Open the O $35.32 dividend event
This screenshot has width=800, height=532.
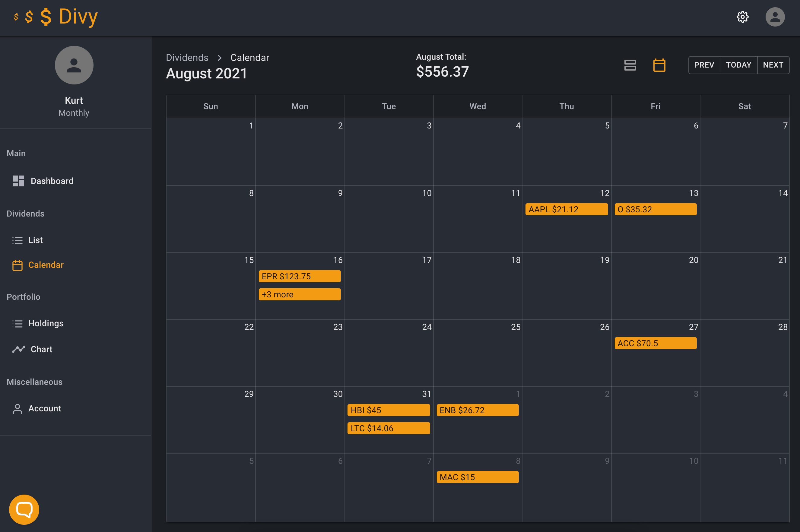[x=656, y=209]
